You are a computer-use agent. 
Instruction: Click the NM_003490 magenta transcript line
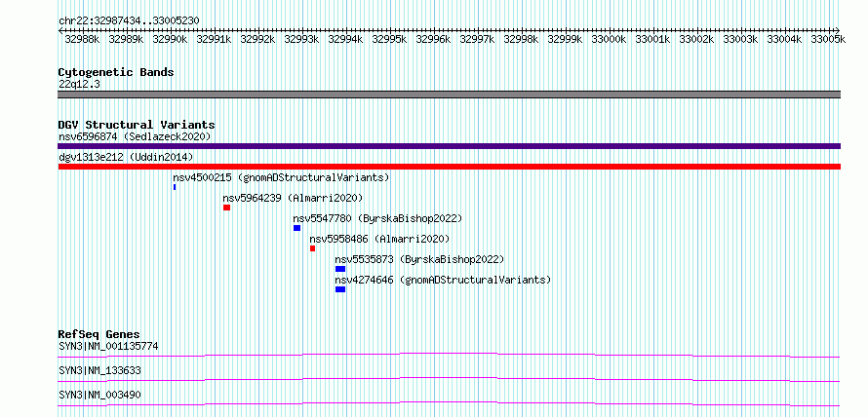pyautogui.click(x=449, y=403)
